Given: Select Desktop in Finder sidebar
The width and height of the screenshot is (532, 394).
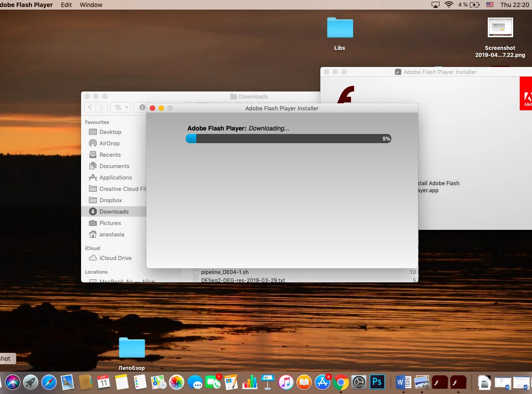Looking at the screenshot, I should 113,132.
